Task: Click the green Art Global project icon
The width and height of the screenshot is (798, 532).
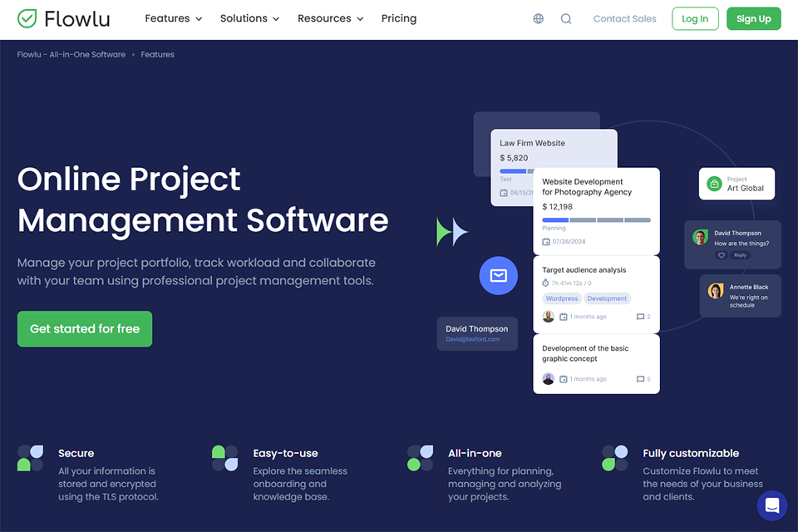Action: click(715, 184)
